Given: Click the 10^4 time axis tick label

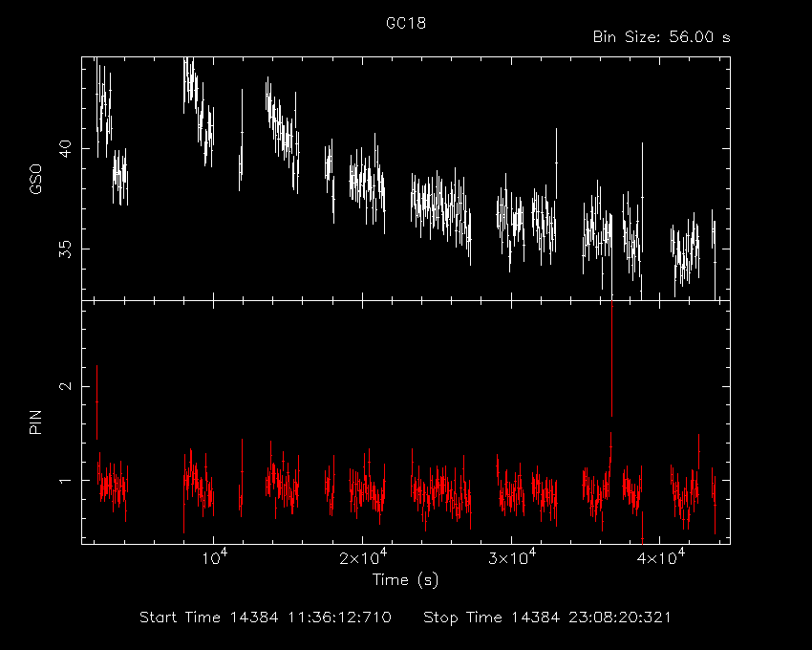Looking at the screenshot, I should [214, 557].
